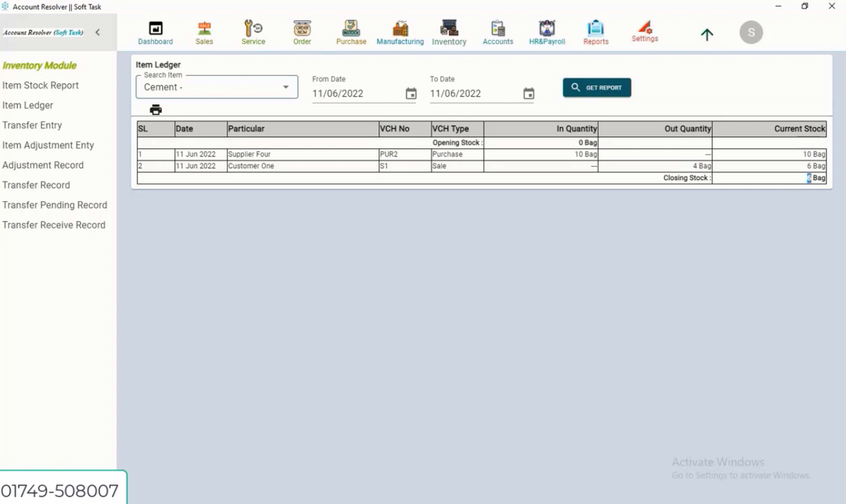
Task: Select the Sales module icon
Action: (x=204, y=32)
